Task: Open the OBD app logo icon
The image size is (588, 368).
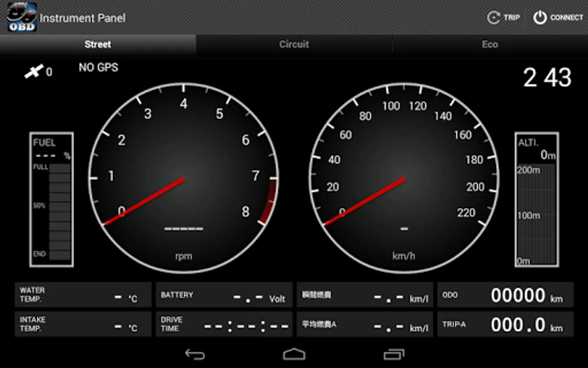Action: pyautogui.click(x=22, y=17)
